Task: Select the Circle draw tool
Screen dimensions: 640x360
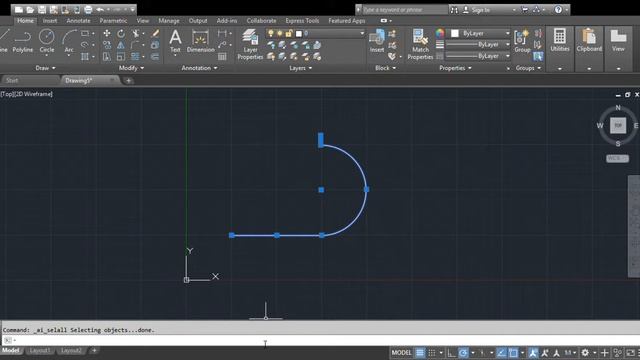Action: (47, 41)
